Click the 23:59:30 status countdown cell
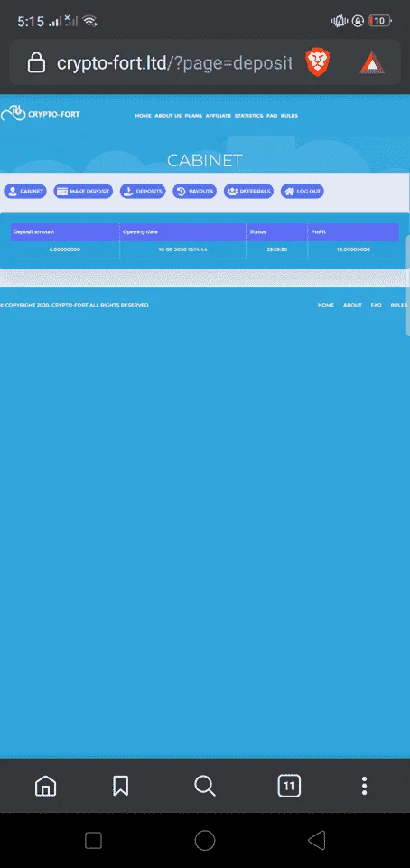 click(277, 250)
